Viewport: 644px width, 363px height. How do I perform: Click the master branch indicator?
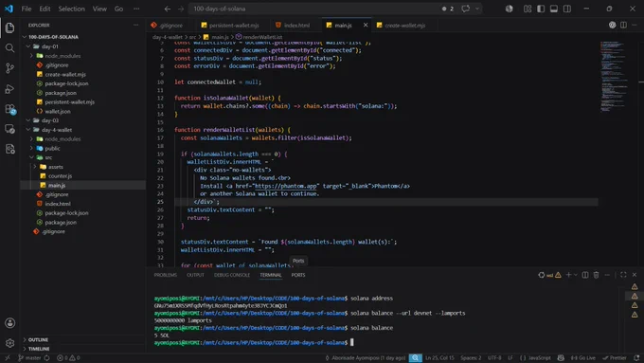click(29, 358)
